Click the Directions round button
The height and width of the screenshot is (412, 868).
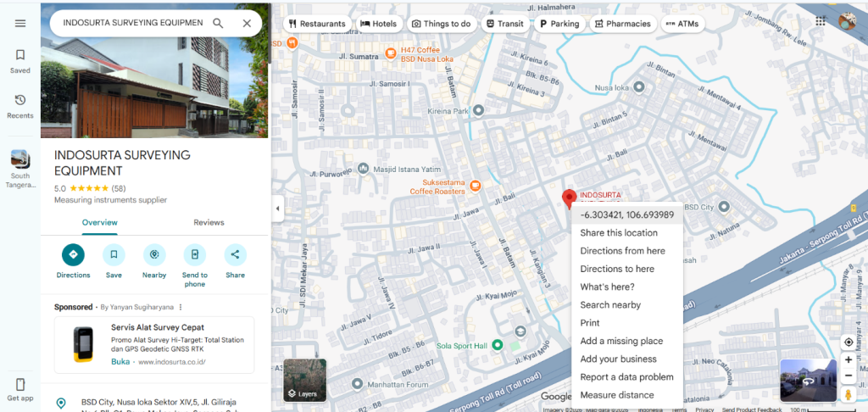pos(73,254)
